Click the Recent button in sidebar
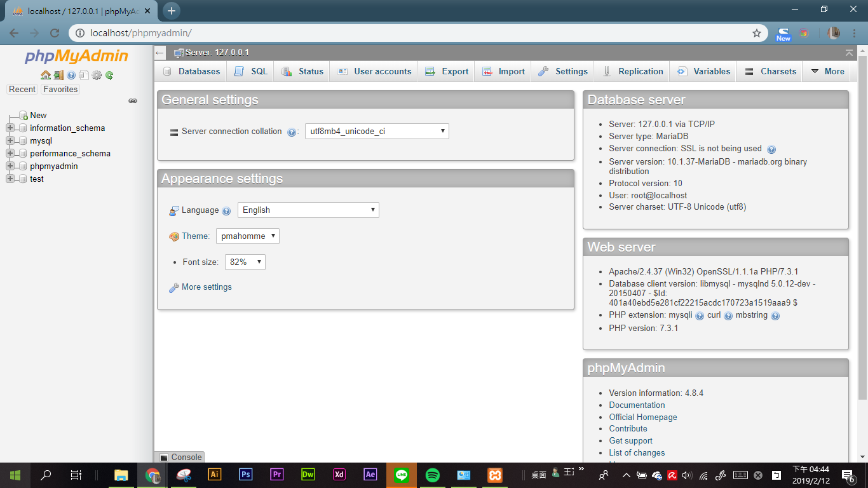The height and width of the screenshot is (488, 868). tap(22, 90)
